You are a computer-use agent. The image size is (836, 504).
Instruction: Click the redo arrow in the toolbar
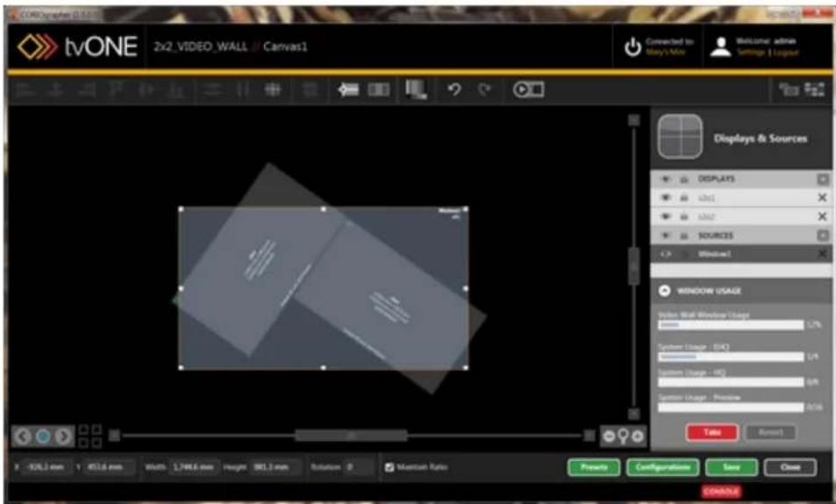[x=484, y=89]
